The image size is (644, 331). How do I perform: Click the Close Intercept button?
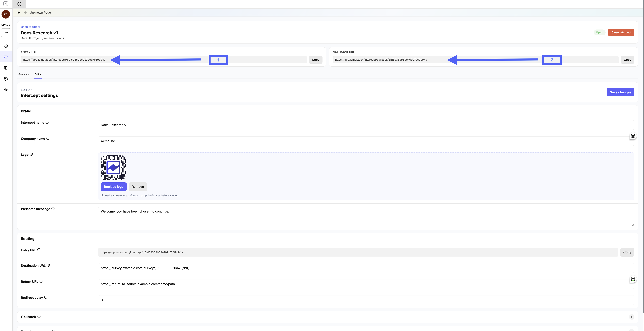[x=621, y=33]
